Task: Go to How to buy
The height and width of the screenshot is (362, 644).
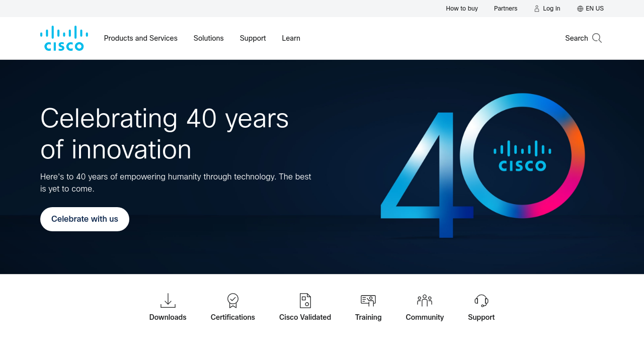Action: click(462, 9)
